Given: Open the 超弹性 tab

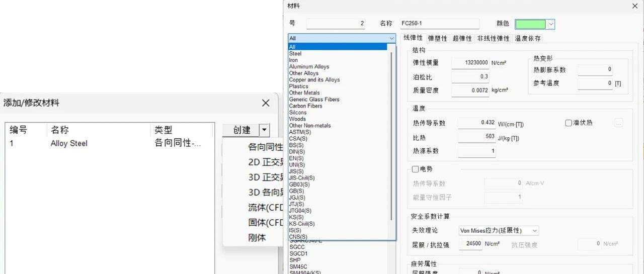Looking at the screenshot, I should pyautogui.click(x=462, y=38).
